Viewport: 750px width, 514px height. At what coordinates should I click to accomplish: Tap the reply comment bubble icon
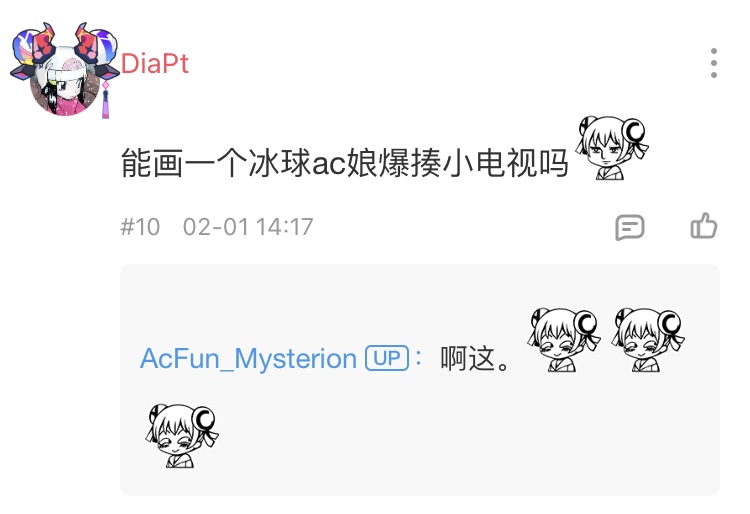pyautogui.click(x=629, y=227)
